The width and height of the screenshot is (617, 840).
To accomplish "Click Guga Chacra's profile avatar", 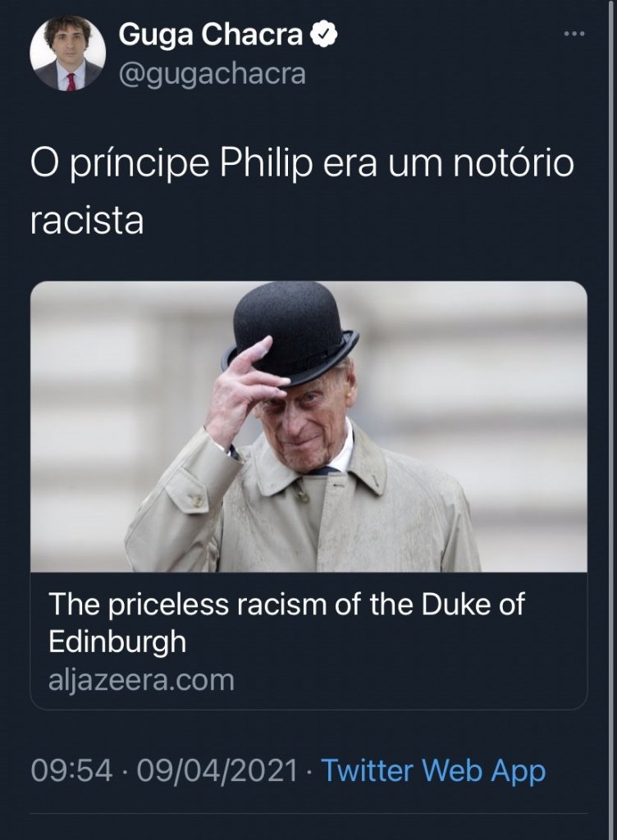I will (x=67, y=54).
